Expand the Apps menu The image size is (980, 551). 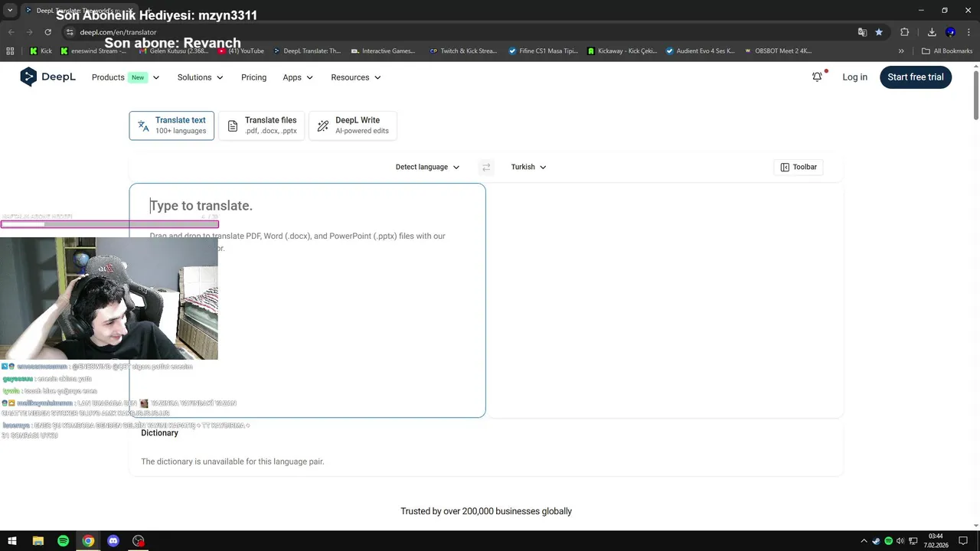tap(298, 77)
